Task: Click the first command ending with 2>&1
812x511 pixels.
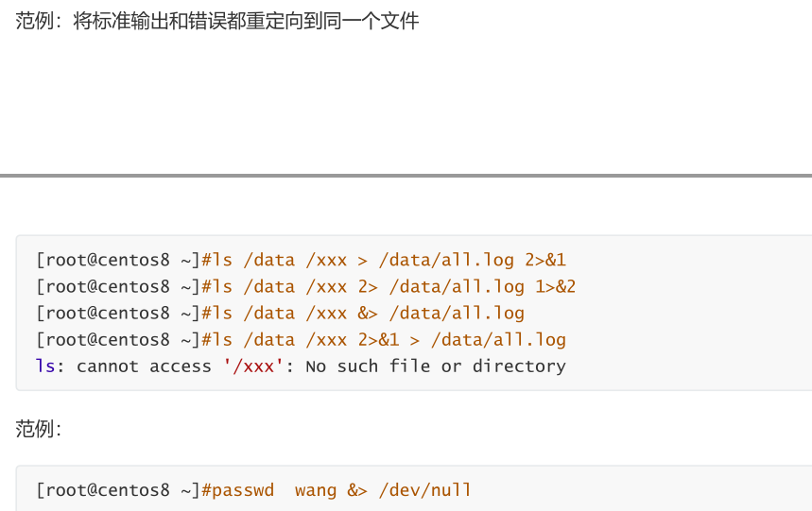Action: click(x=301, y=260)
